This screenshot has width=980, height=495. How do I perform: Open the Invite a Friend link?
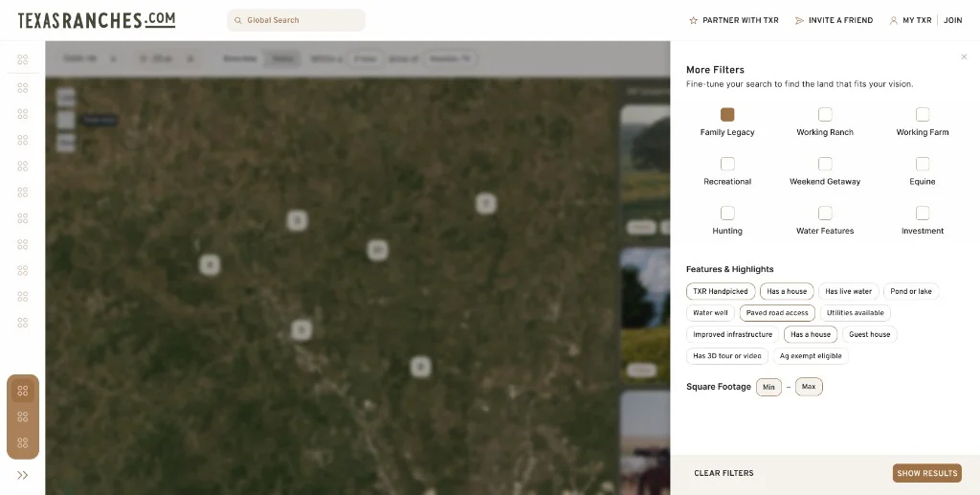pos(834,20)
